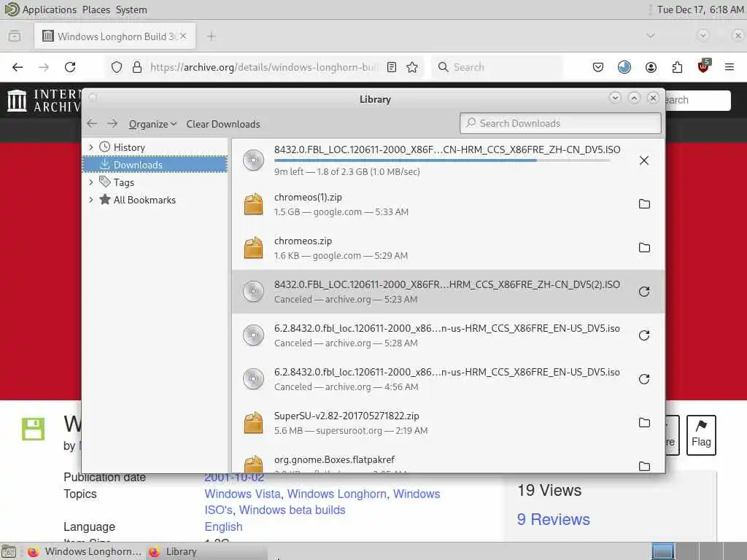
Task: Click the English language link
Action: click(223, 526)
